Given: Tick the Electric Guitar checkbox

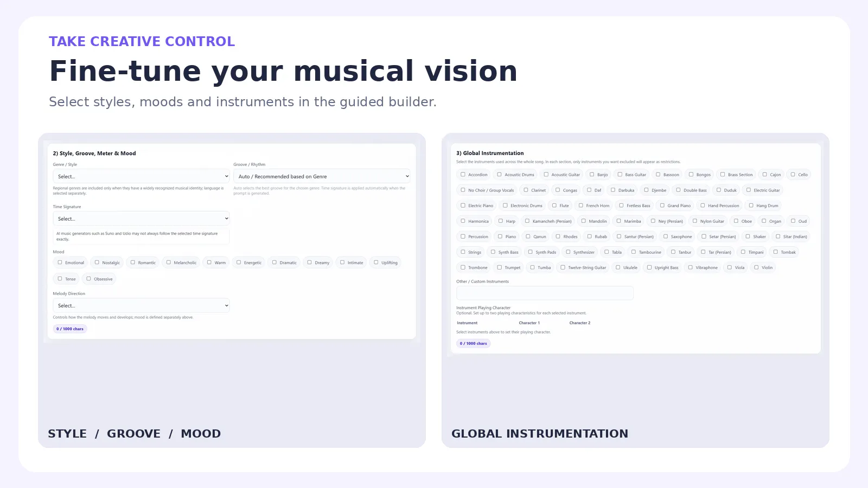Looking at the screenshot, I should point(749,190).
